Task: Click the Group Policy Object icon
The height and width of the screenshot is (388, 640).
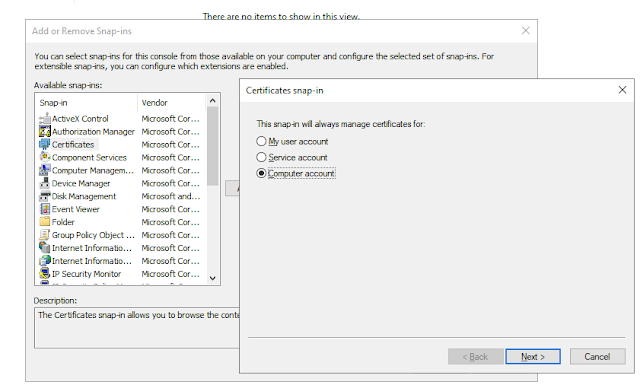Action: (44, 235)
